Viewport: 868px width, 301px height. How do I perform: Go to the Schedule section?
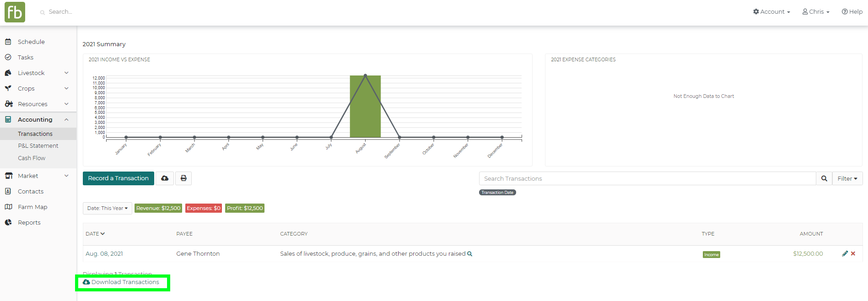coord(31,42)
